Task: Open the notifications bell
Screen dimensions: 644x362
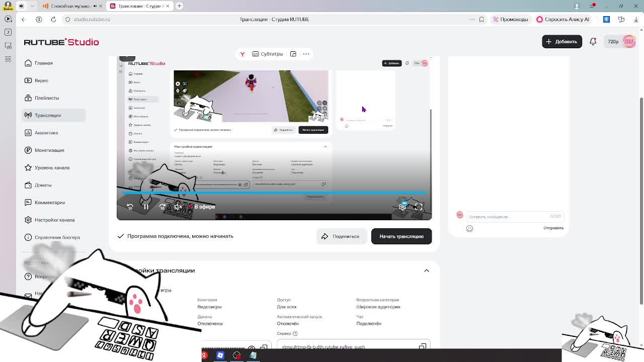Action: (593, 42)
